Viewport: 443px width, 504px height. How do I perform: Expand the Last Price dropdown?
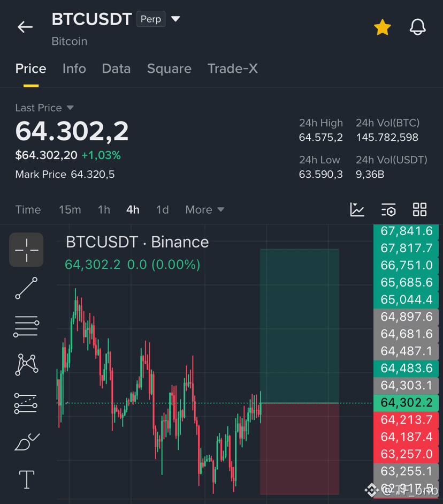[70, 108]
